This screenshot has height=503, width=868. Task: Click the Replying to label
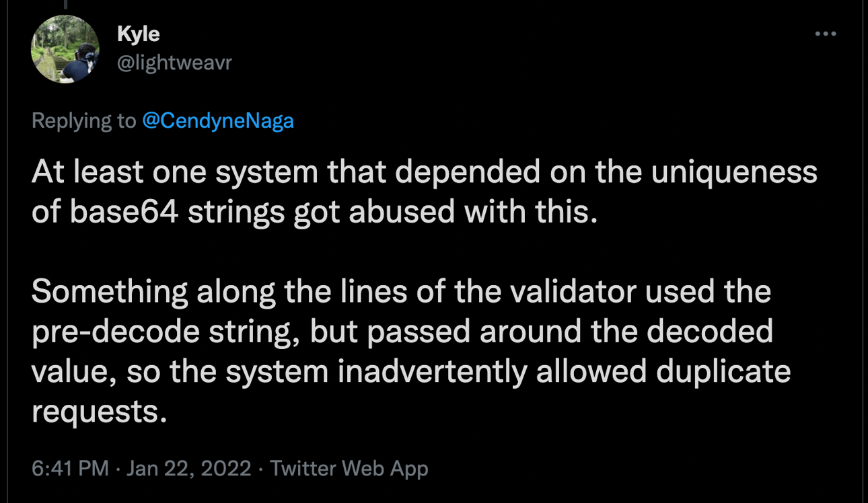point(84,121)
